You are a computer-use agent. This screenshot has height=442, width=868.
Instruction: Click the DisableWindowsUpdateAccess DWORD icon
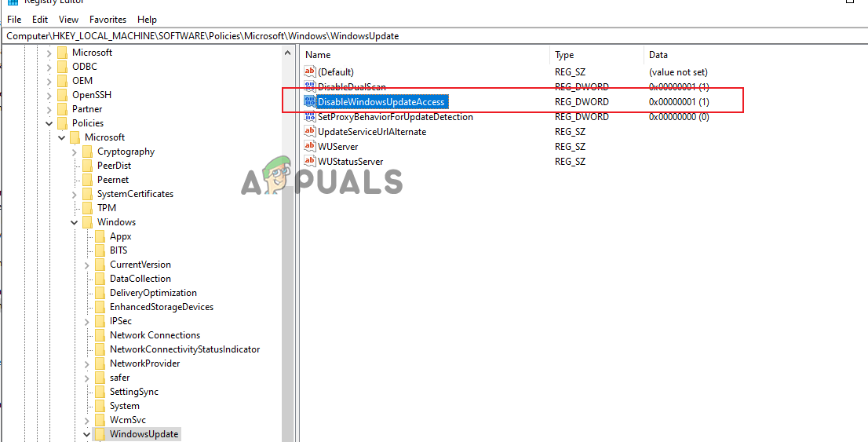(x=309, y=102)
